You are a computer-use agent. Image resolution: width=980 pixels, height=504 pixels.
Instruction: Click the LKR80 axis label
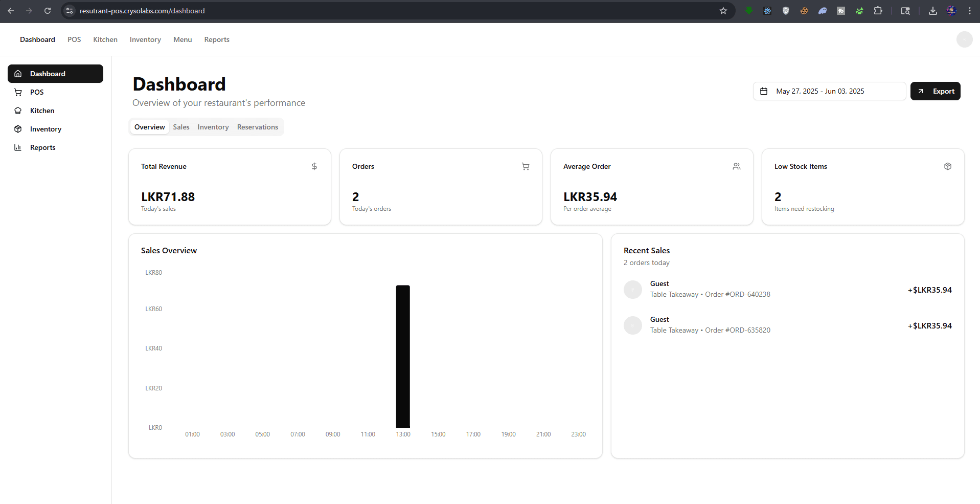tap(153, 273)
